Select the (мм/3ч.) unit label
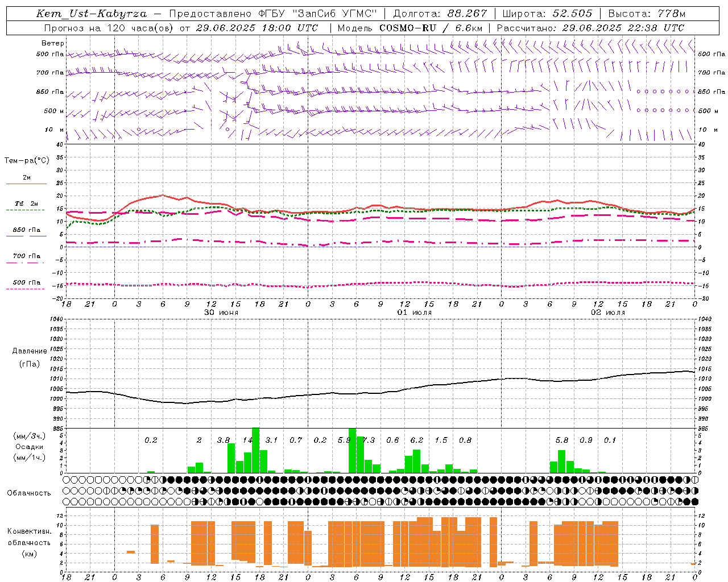Screen dimensions: 728x582 pos(30,436)
